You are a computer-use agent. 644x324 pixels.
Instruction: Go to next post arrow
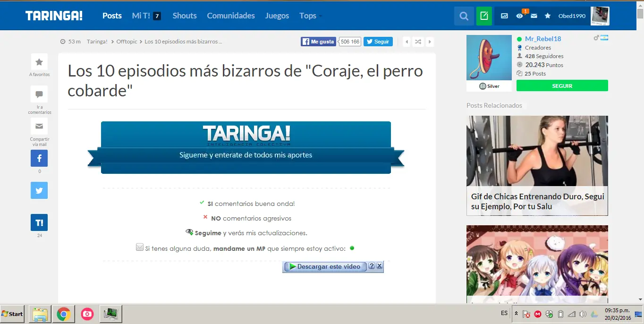pos(430,42)
